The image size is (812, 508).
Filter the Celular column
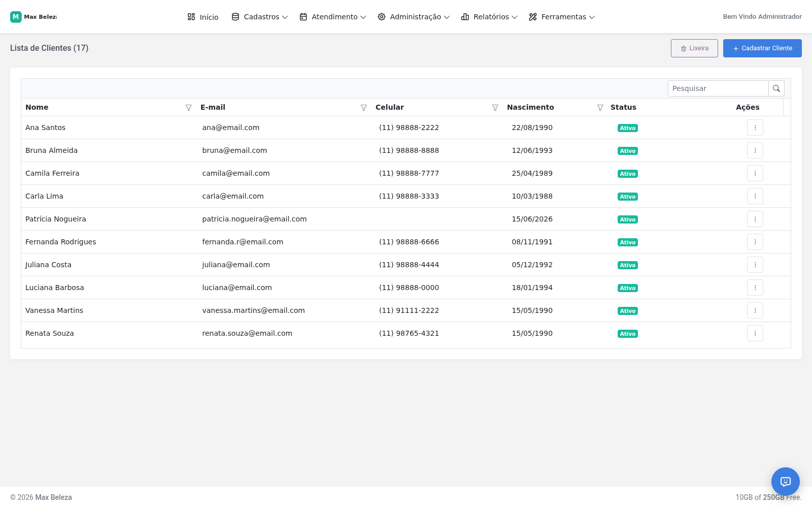495,108
